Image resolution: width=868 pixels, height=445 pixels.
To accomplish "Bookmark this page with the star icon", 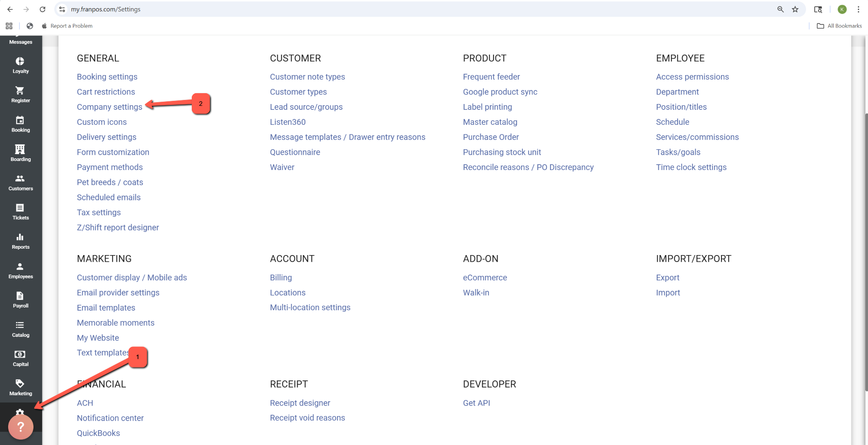I will [795, 9].
